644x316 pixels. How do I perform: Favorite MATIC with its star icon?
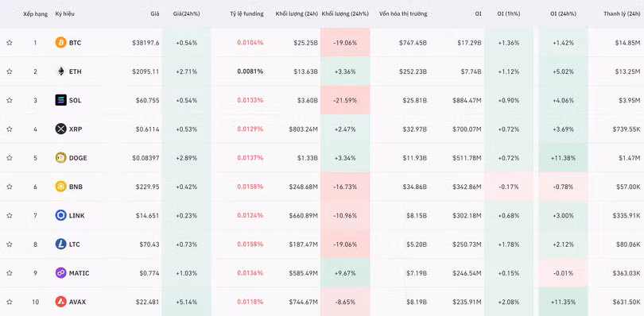coord(9,273)
